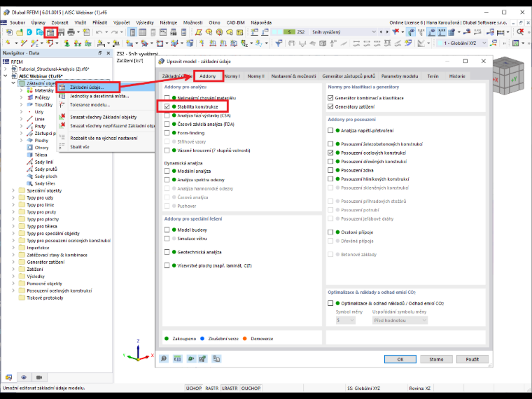Click the Open file folder icon
This screenshot has width=532, height=399.
20,32
